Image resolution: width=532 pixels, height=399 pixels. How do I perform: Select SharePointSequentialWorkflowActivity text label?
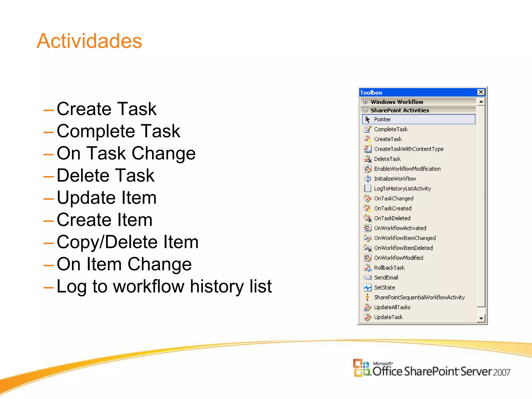(419, 297)
